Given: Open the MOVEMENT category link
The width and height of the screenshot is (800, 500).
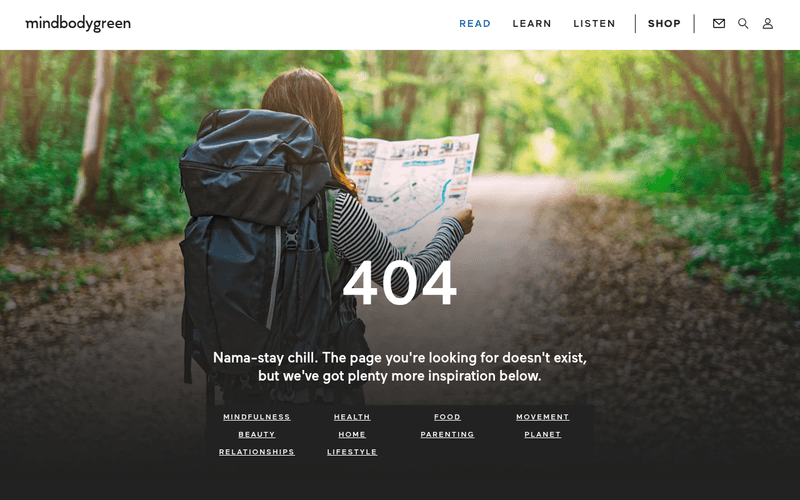Looking at the screenshot, I should point(542,417).
